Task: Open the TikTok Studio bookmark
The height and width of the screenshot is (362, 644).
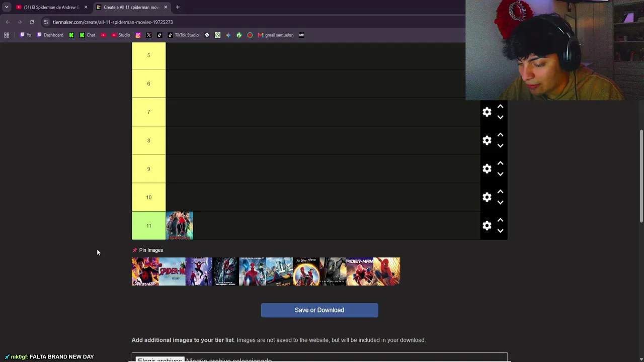Action: (183, 35)
